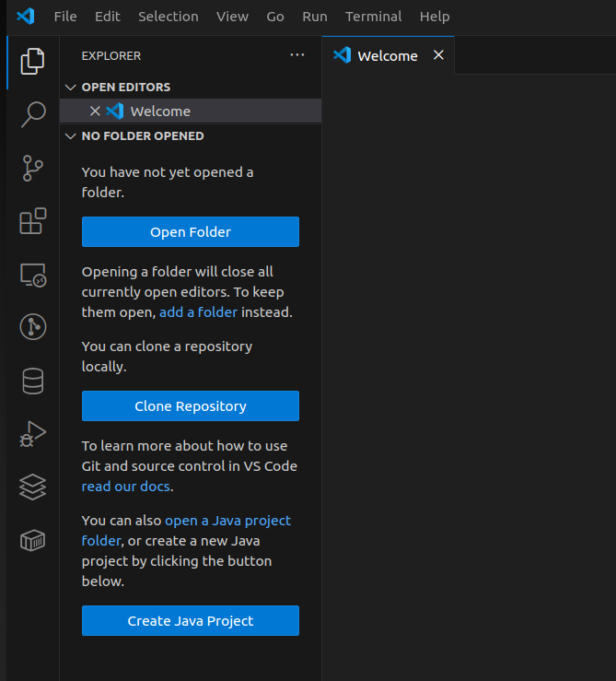Open the View menu
Image resolution: width=616 pixels, height=681 pixels.
232,17
